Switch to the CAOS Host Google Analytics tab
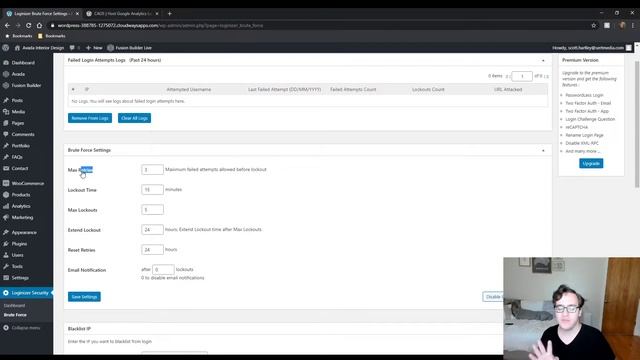Image resolution: width=640 pixels, height=360 pixels. [x=122, y=13]
